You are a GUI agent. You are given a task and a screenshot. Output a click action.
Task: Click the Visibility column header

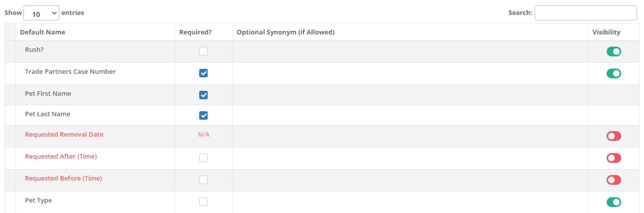[x=606, y=32]
